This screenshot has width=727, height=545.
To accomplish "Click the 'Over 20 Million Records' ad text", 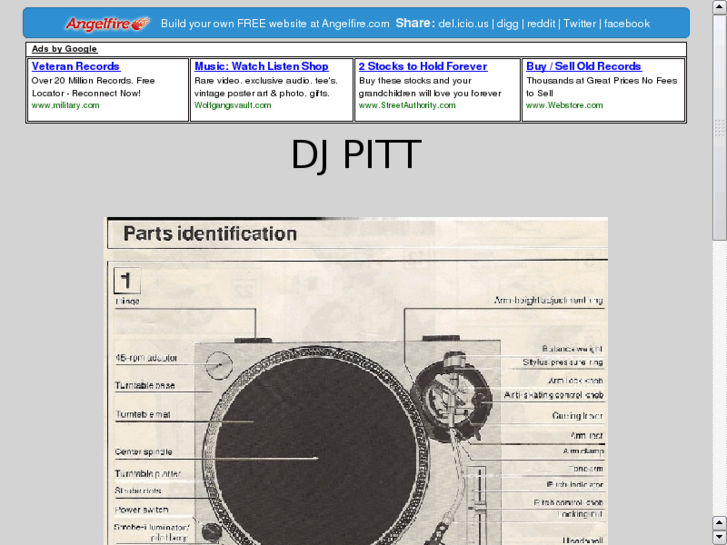I will (x=93, y=87).
